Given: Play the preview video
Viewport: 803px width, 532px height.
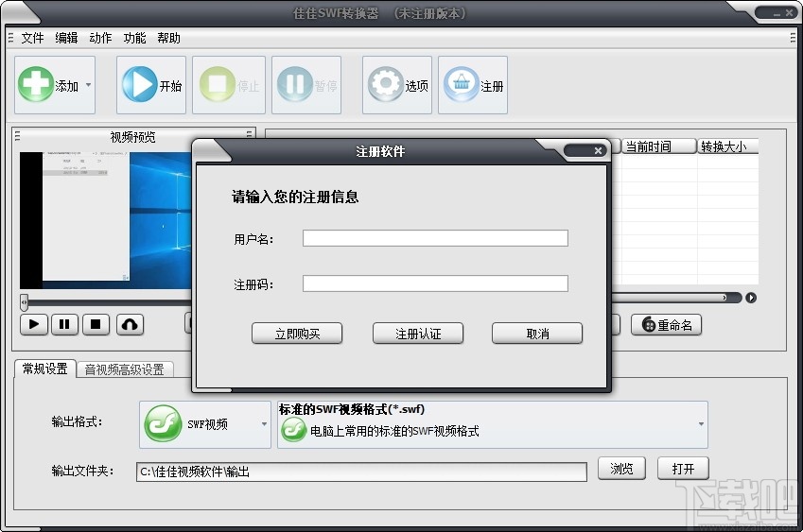Looking at the screenshot, I should [x=34, y=324].
